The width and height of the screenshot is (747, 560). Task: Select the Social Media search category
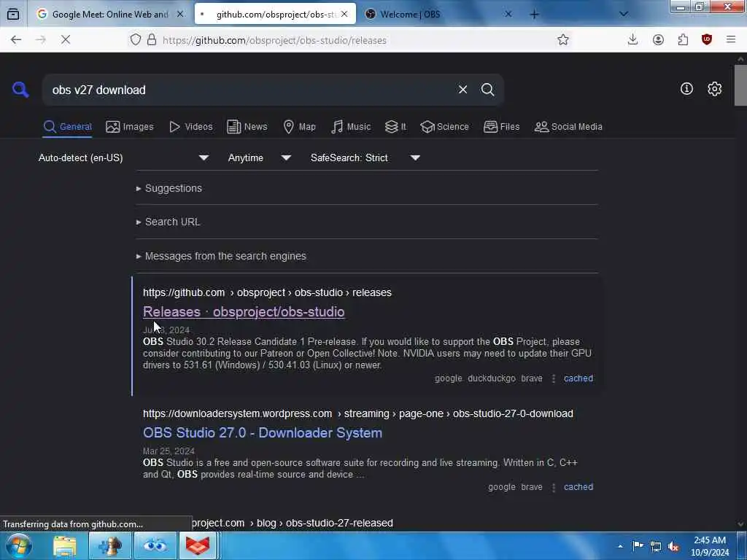(568, 127)
